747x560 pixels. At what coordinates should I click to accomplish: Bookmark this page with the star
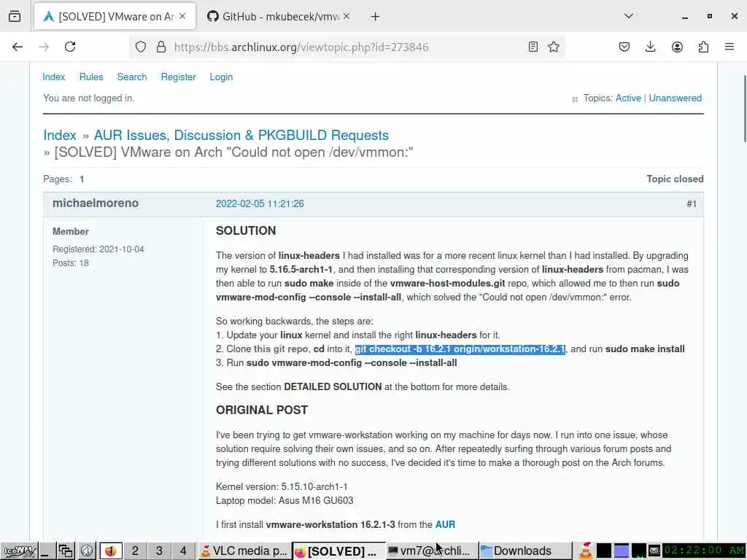pos(554,47)
